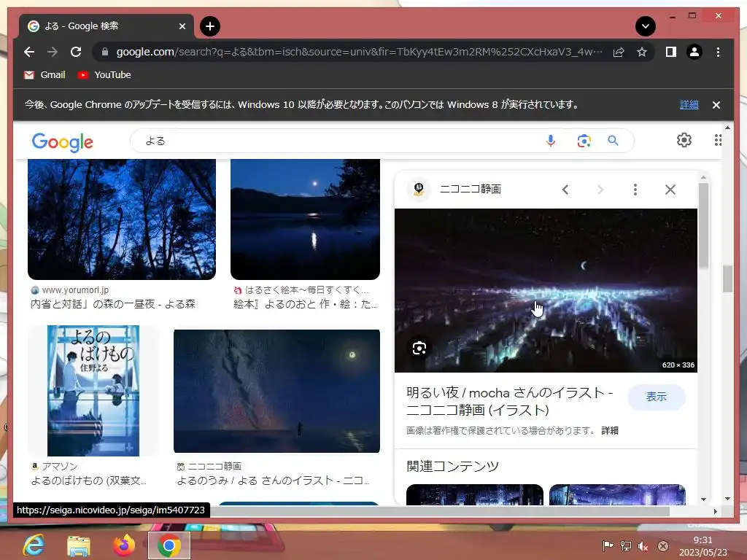Click the 表示 button

pos(657,397)
